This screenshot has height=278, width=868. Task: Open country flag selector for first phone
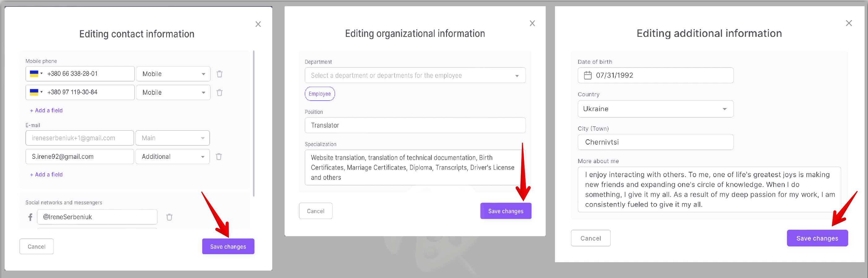click(x=36, y=74)
